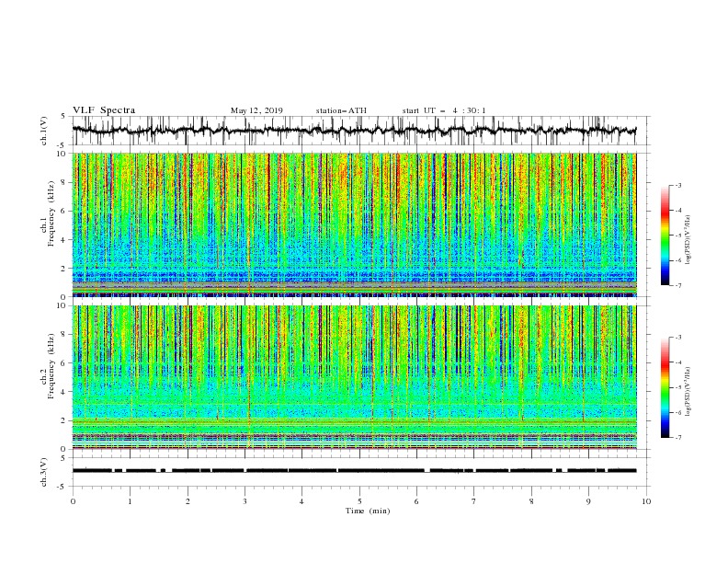Click inside the ch.1 spectrogram plot
The height and width of the screenshot is (563, 728).
pyautogui.click(x=355, y=224)
